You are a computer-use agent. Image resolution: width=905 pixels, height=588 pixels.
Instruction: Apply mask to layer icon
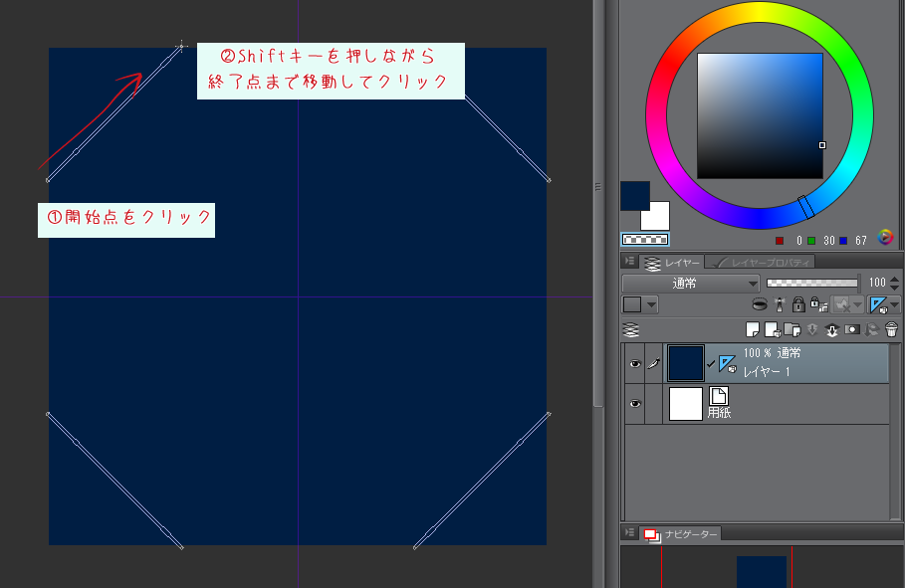pos(871,329)
